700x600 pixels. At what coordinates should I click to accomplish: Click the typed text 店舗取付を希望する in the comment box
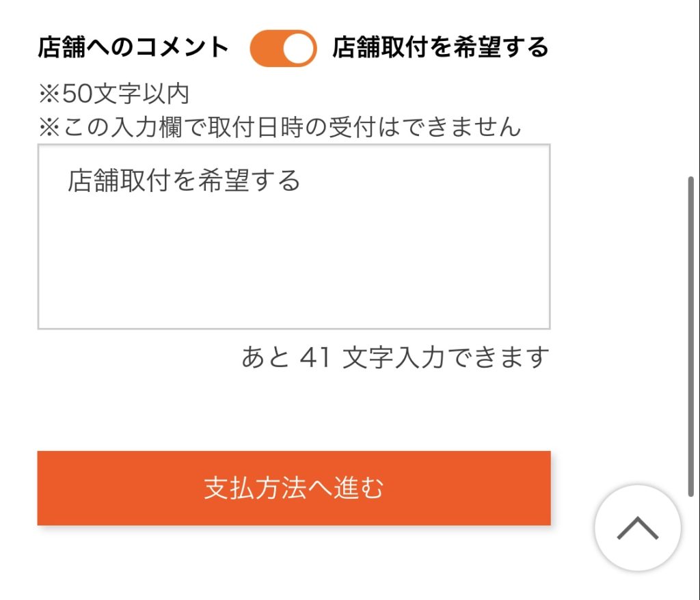(184, 181)
